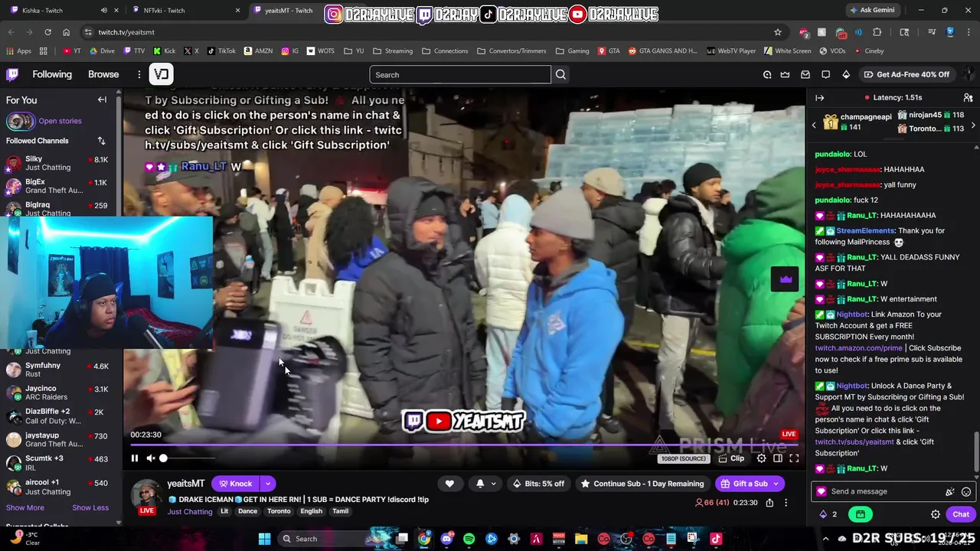980x551 pixels.
Task: Click the green channel points claim button
Action: coord(861,514)
